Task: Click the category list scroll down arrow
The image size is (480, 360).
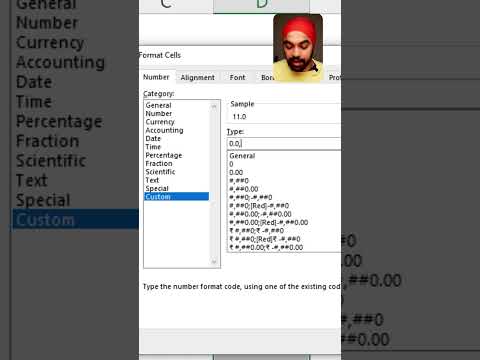Action: pyautogui.click(x=214, y=262)
